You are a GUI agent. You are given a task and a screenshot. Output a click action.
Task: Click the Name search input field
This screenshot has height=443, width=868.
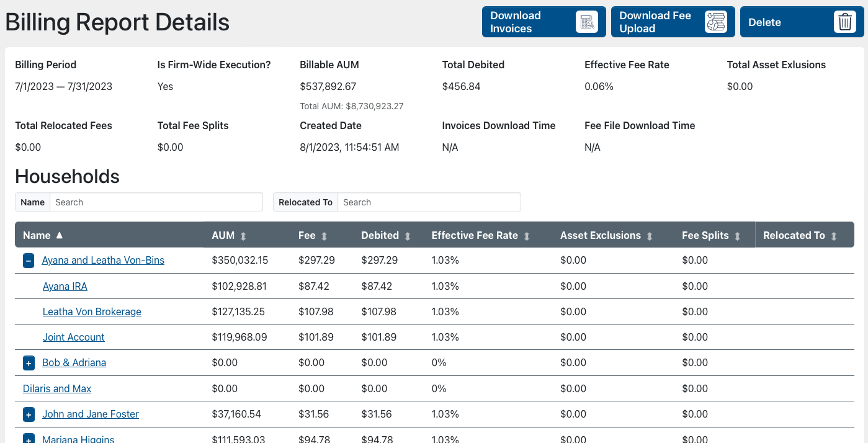155,202
